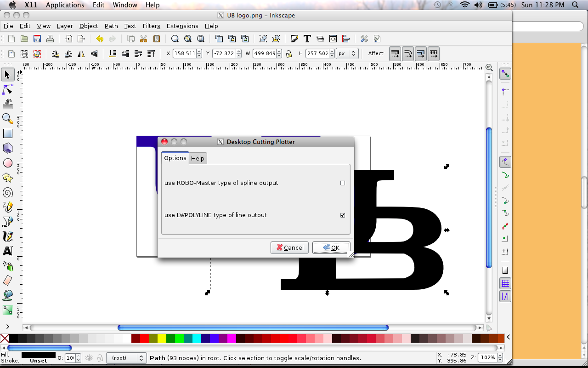Select the Pencil freehand tool

(x=8, y=207)
